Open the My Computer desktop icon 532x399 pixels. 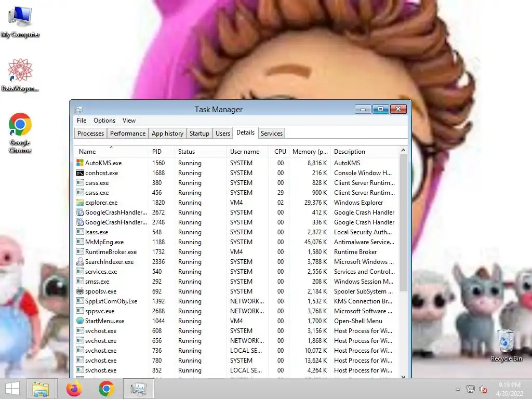tap(20, 21)
